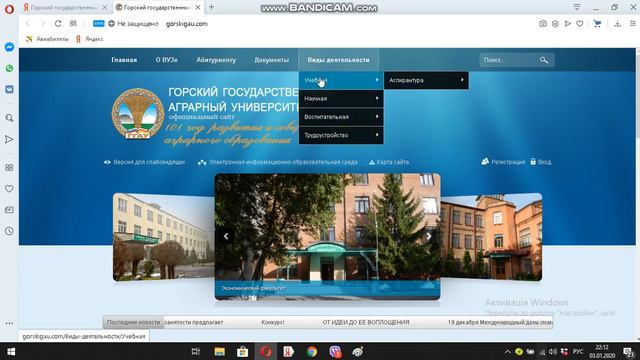Open Конкурс! news ticker item

[x=273, y=322]
